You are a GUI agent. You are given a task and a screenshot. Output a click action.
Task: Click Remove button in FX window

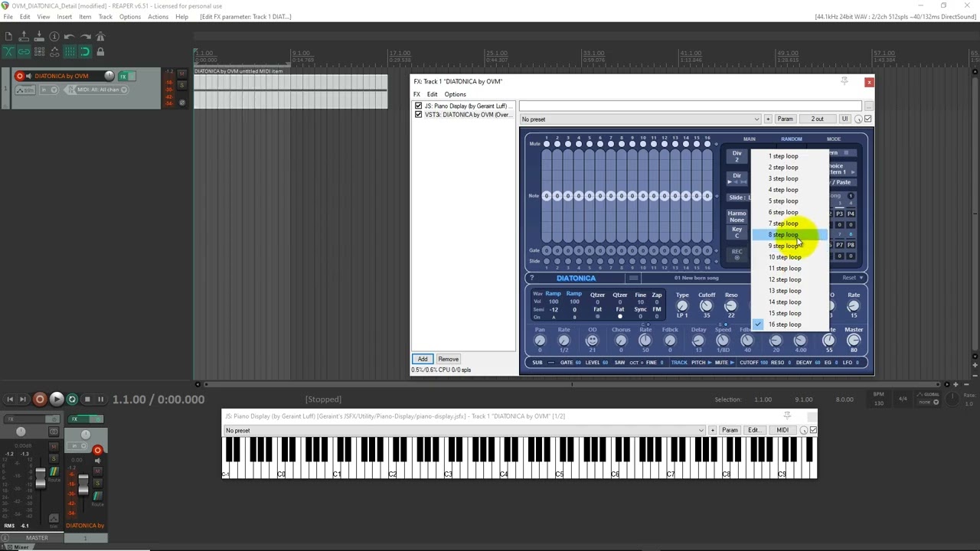pos(449,359)
